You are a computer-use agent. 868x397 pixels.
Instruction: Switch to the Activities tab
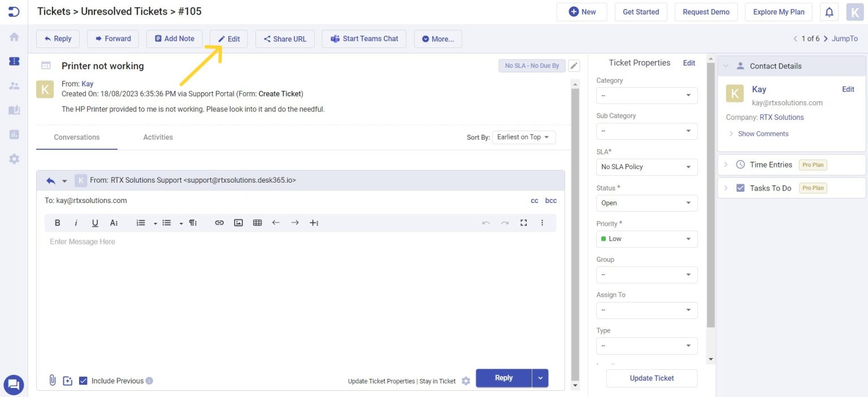(158, 137)
